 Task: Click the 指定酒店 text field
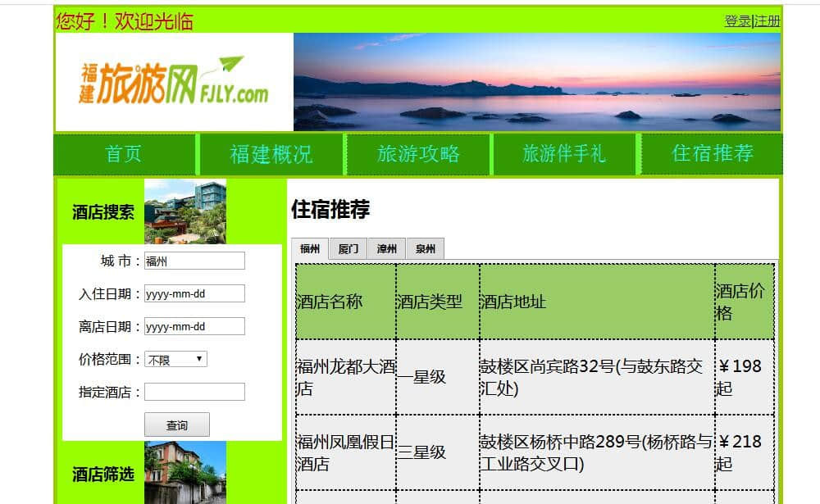click(x=194, y=392)
